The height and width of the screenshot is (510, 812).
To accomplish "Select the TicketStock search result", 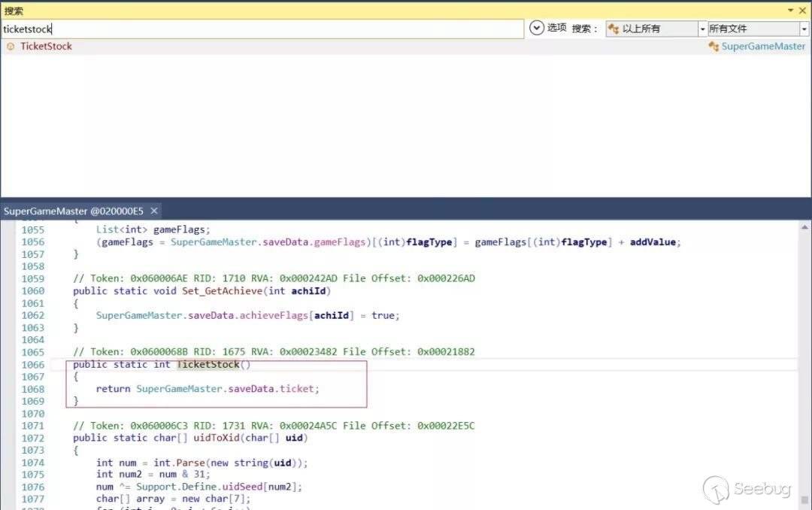I will [46, 47].
